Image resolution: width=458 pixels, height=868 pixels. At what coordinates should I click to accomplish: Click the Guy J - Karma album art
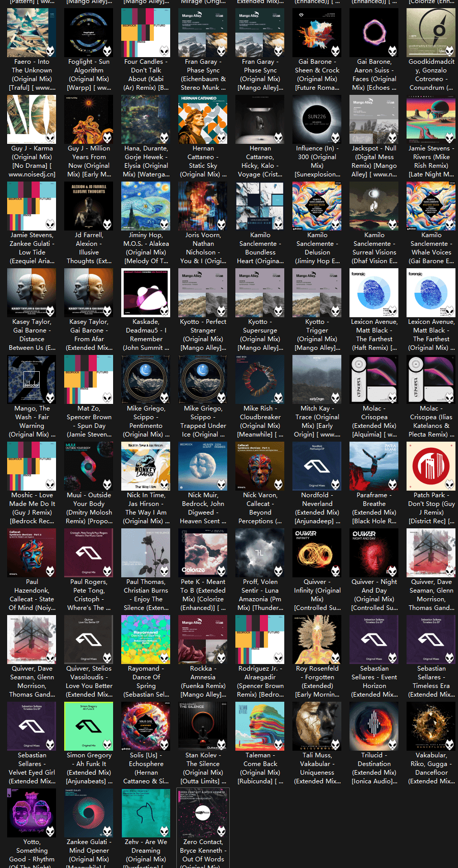tap(32, 119)
